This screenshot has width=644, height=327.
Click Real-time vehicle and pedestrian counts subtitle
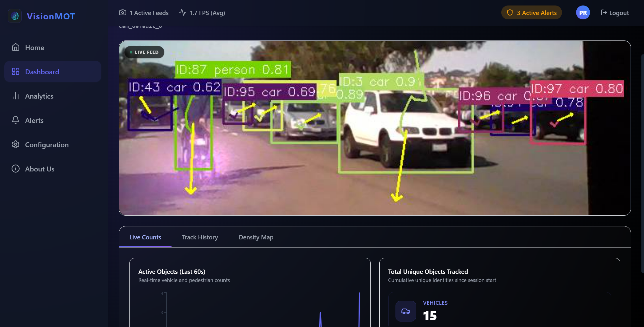184,280
